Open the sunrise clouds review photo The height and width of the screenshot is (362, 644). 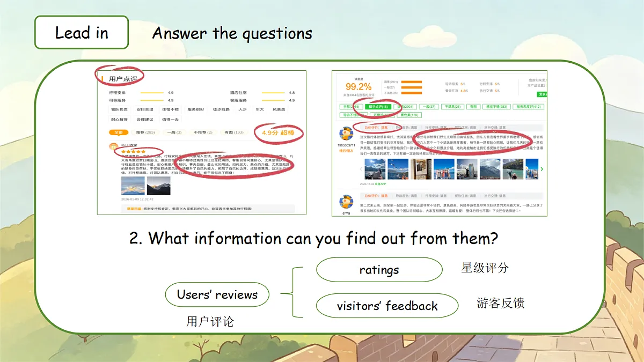[x=133, y=186]
